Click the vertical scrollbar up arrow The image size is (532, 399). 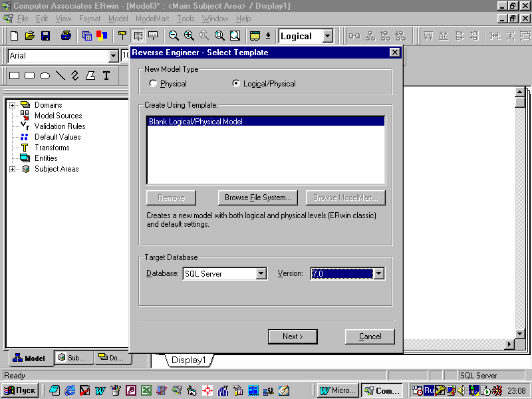tap(519, 92)
